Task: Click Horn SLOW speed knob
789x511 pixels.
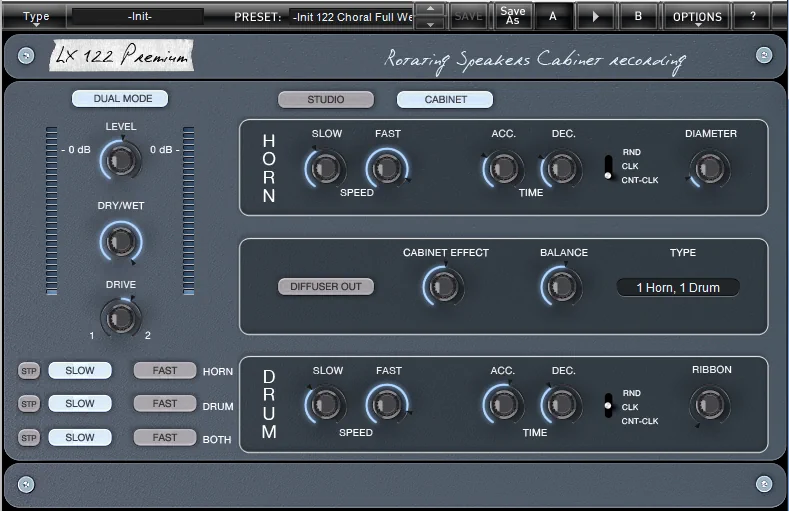Action: pyautogui.click(x=326, y=168)
